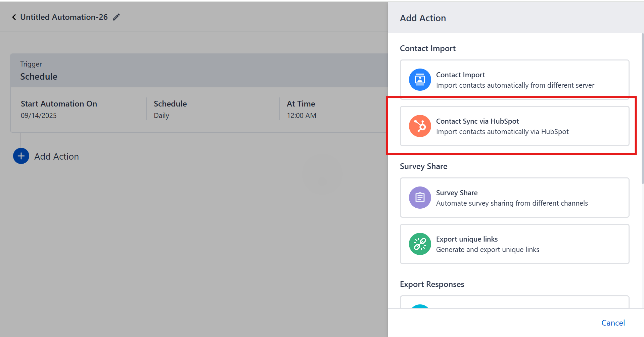Click the pencil icon to rename automation
The image size is (644, 337).
pos(116,17)
